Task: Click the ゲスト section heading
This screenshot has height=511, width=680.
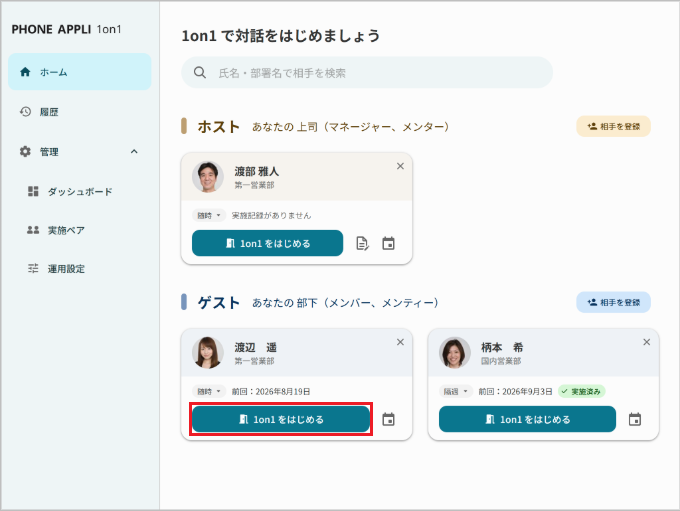Action: 219,302
